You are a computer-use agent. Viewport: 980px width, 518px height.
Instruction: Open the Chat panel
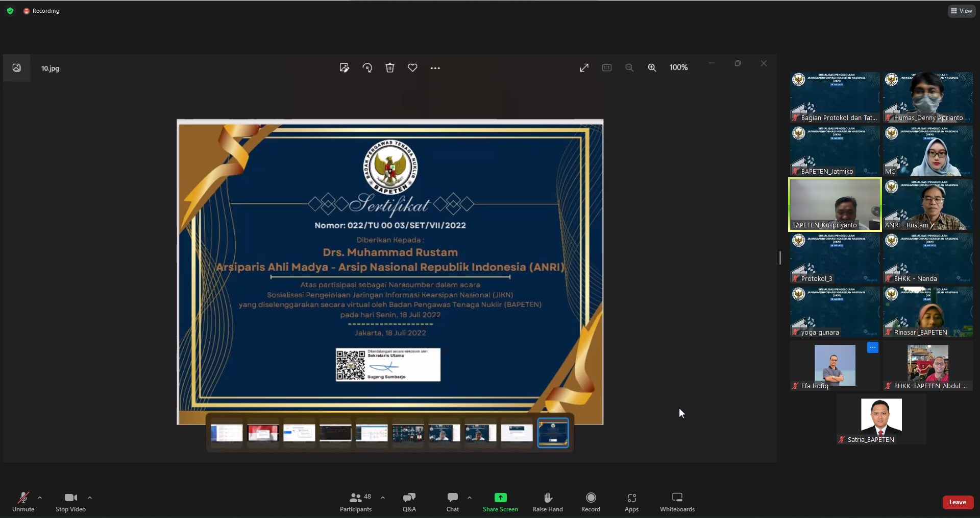coord(453,502)
